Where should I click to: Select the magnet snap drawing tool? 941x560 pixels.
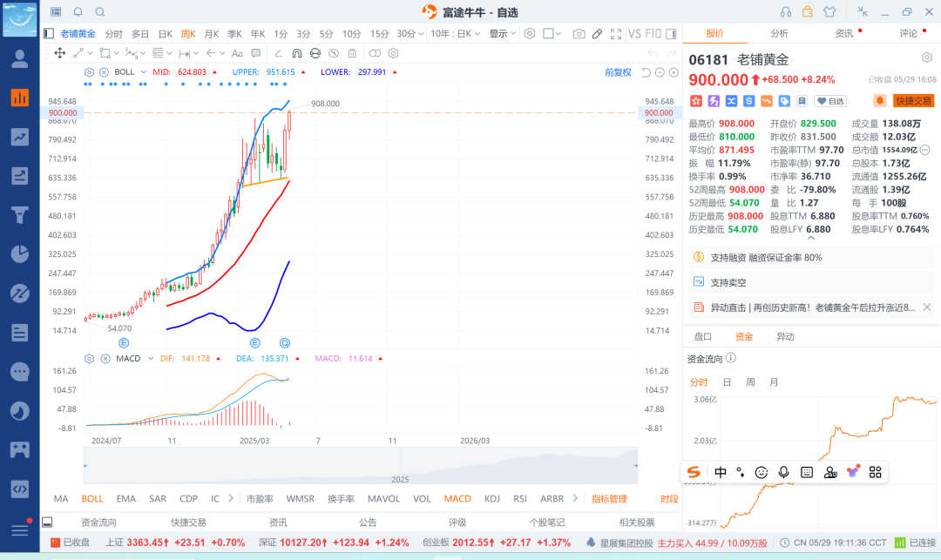point(297,53)
